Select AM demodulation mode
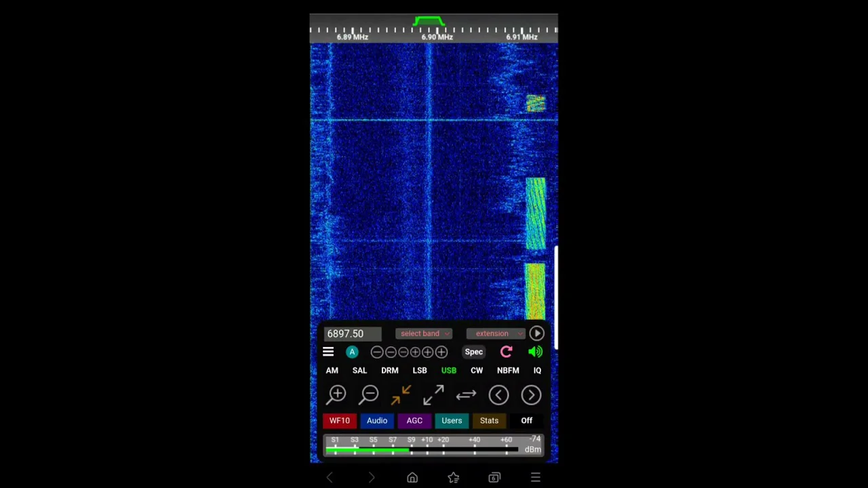The image size is (868, 488). (x=332, y=371)
